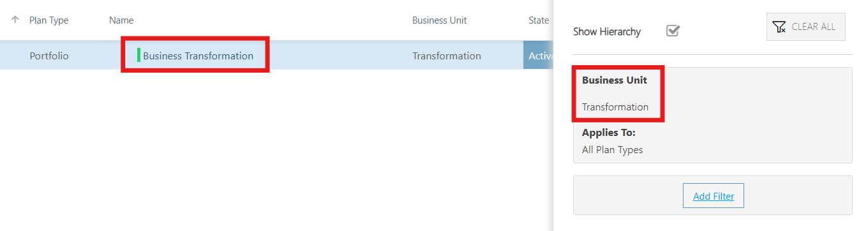Sort by the Name column header

(121, 20)
